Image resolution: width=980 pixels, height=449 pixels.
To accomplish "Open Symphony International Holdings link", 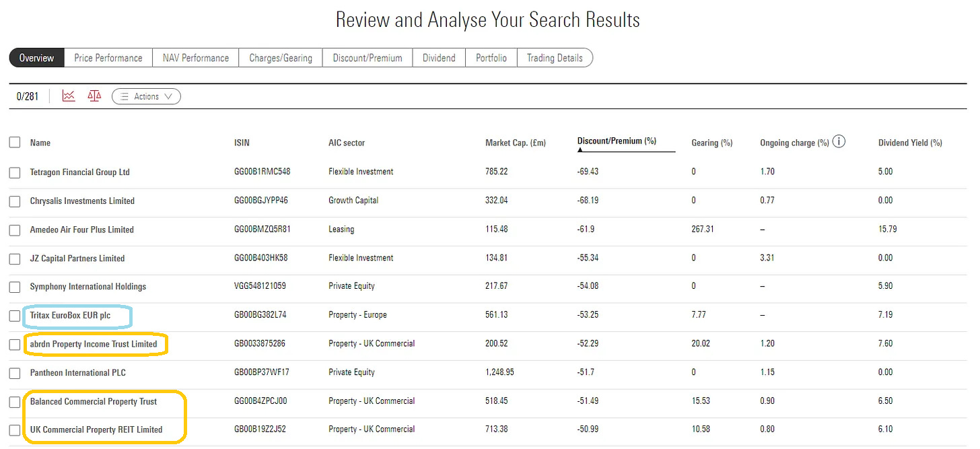I will (88, 287).
